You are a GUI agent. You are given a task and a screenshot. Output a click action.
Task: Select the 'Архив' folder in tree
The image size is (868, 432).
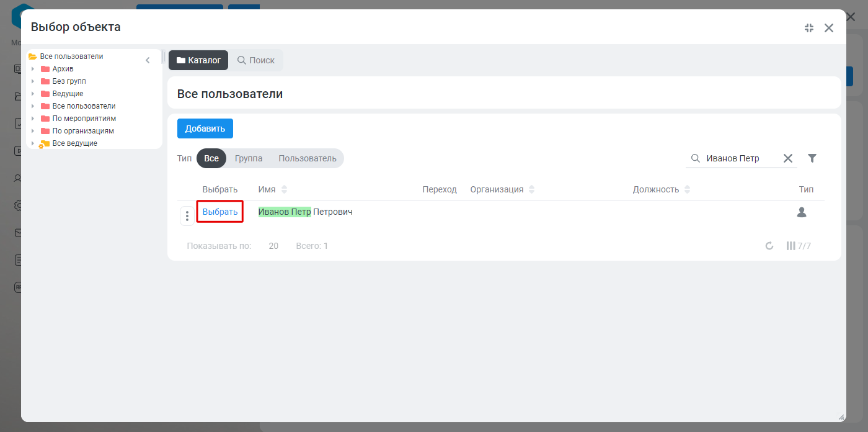[63, 69]
